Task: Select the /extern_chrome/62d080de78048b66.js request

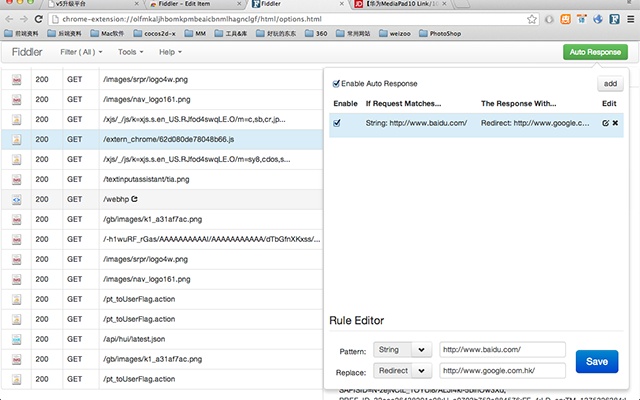Action: click(162, 140)
